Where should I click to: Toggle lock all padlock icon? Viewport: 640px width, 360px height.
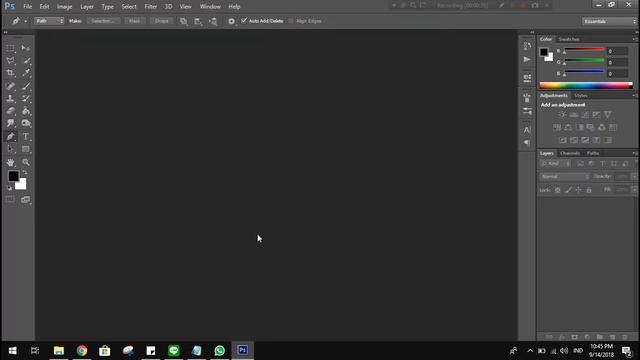point(589,190)
